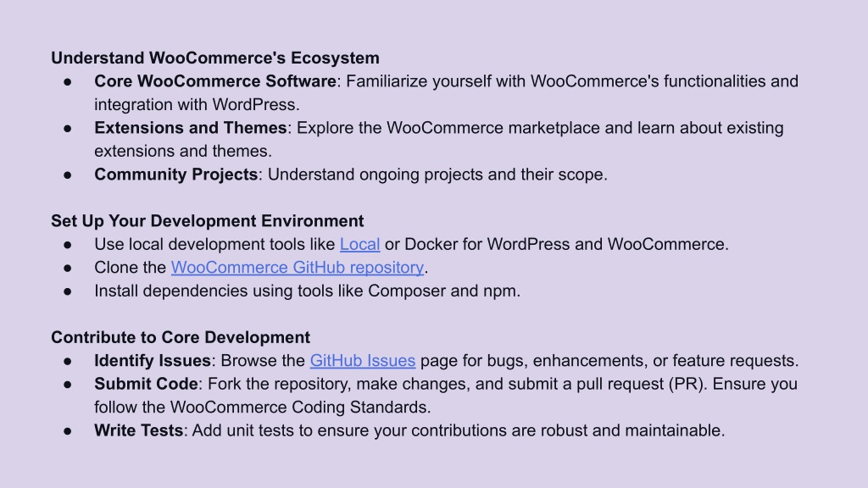
Task: Click the bullet before Clone the repository
Action: pos(68,268)
